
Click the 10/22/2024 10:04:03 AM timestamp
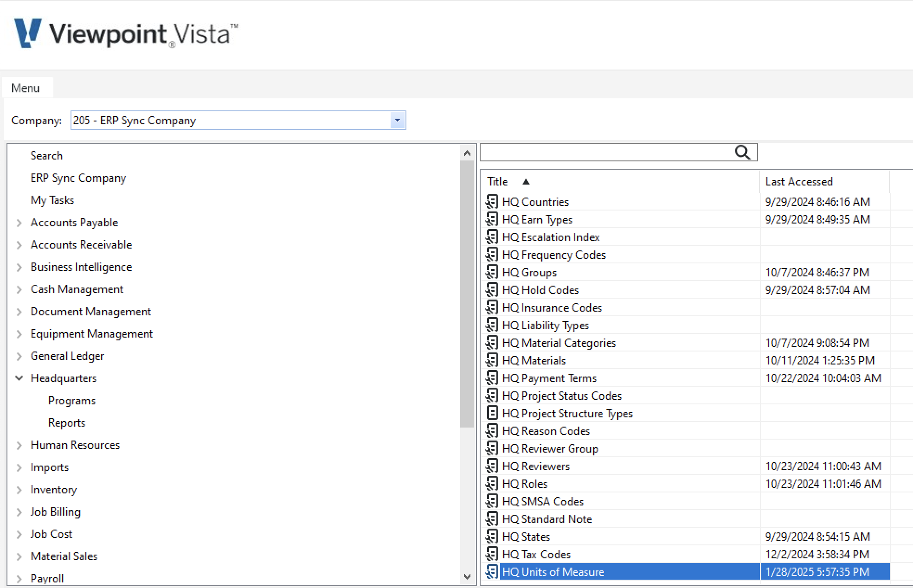point(823,378)
